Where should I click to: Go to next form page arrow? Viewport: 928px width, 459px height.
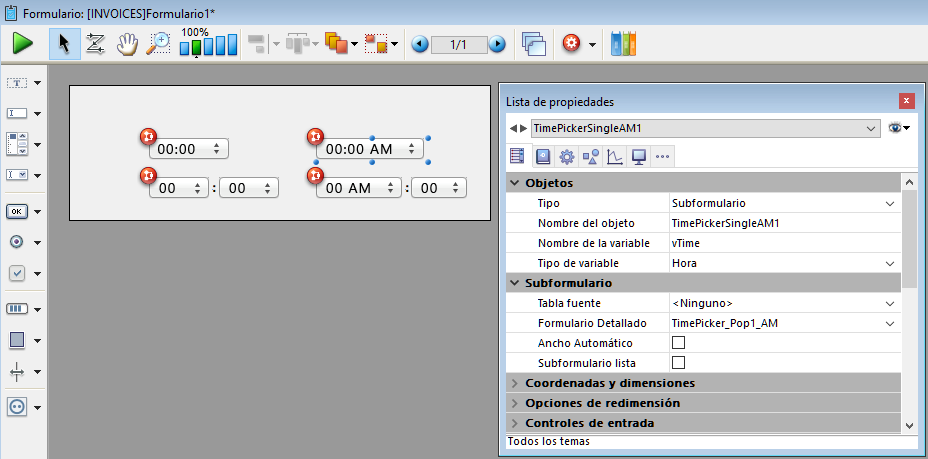click(x=497, y=44)
